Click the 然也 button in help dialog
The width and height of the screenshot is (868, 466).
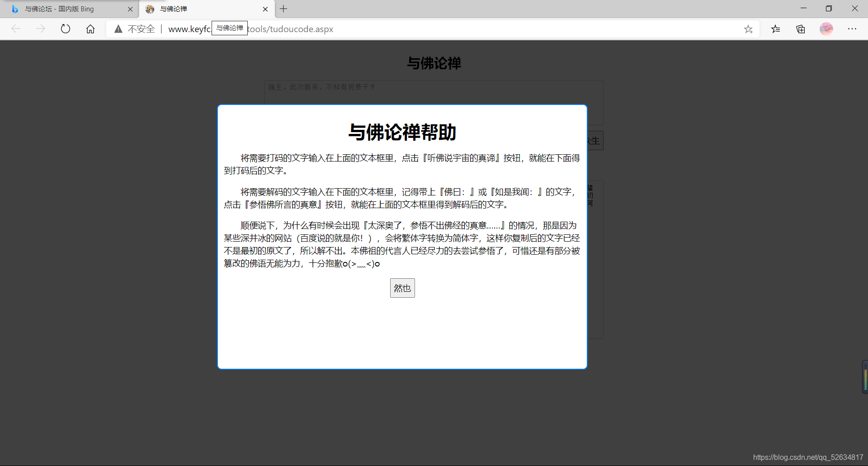[402, 288]
